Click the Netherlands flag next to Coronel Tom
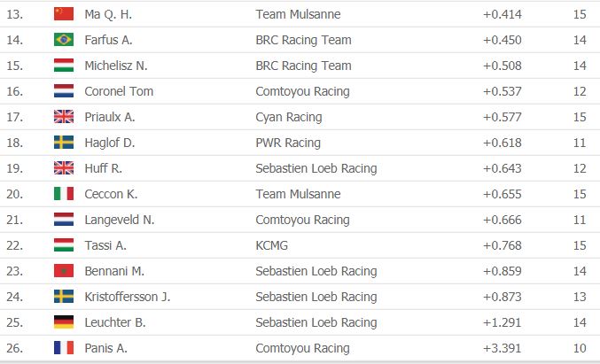 63,91
